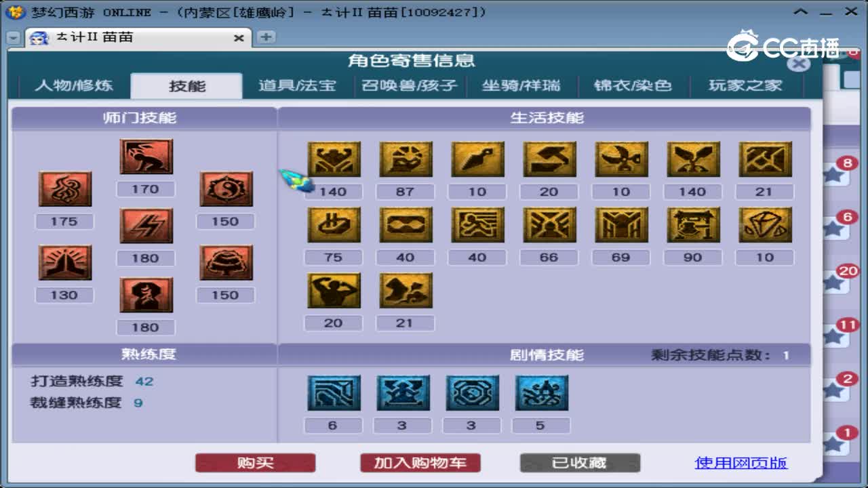
Task: Open a new browser tab with plus button
Action: [x=266, y=37]
